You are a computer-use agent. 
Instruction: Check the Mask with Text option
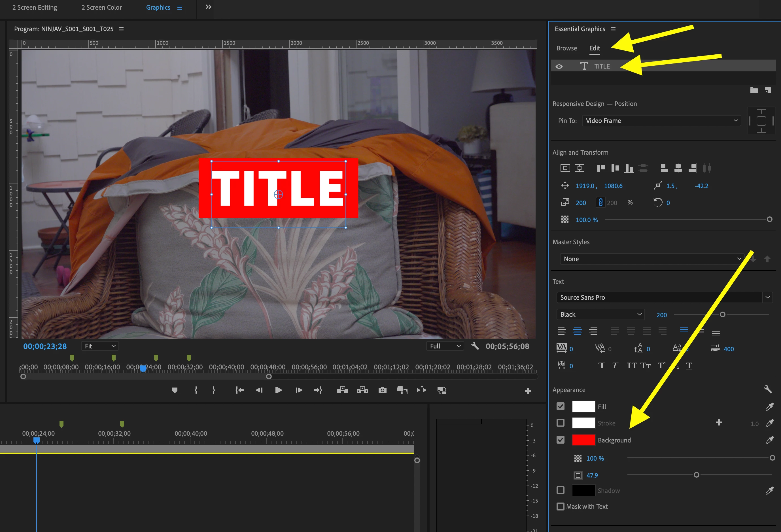pos(560,507)
